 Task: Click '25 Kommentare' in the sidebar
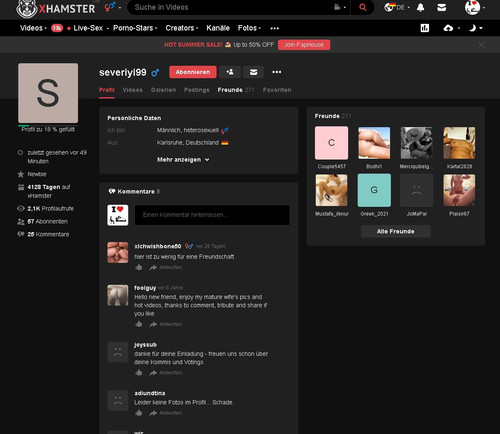(x=48, y=234)
